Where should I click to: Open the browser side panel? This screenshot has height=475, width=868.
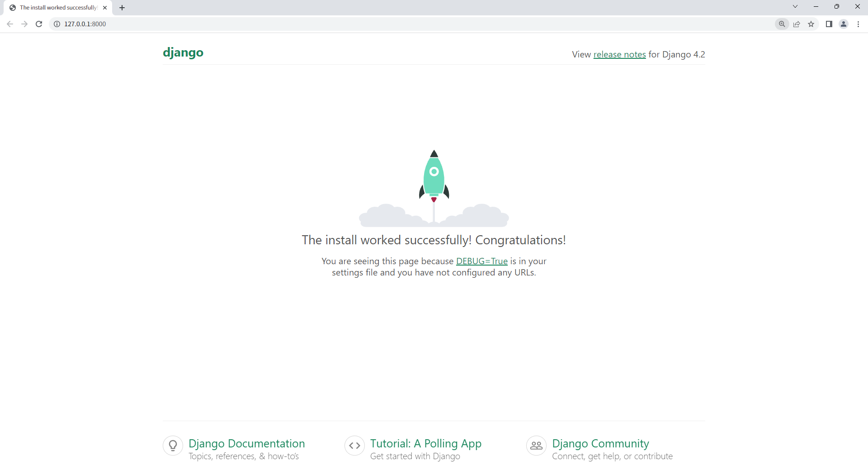coord(829,24)
